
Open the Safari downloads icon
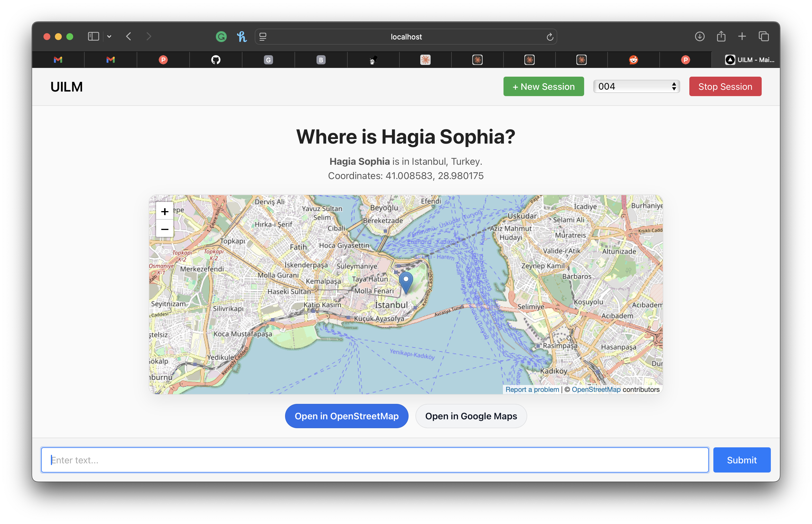coord(699,36)
